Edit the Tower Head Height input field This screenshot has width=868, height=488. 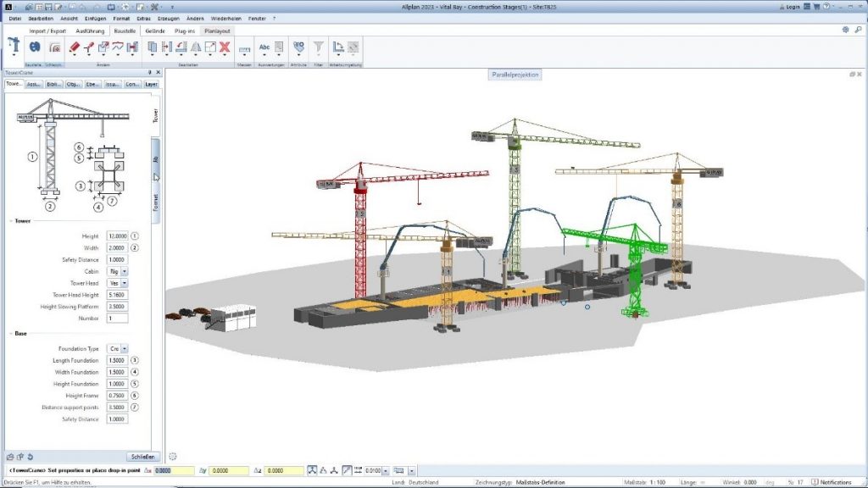click(x=117, y=295)
